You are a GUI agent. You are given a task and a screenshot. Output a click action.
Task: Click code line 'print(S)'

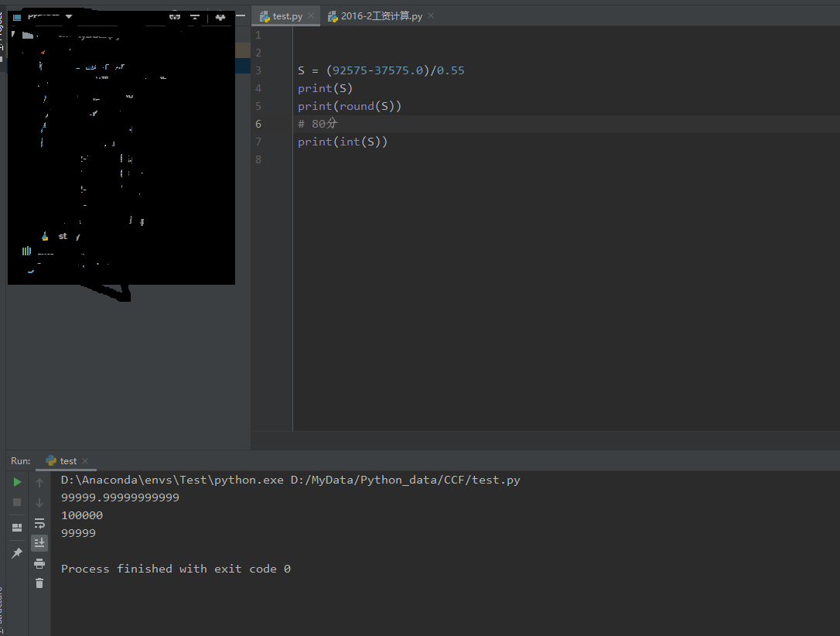(x=325, y=88)
